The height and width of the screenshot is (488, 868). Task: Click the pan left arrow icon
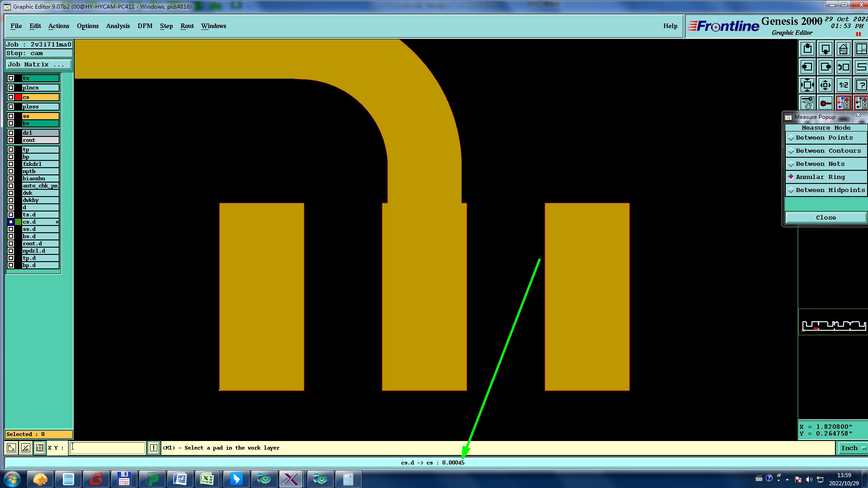pos(807,67)
